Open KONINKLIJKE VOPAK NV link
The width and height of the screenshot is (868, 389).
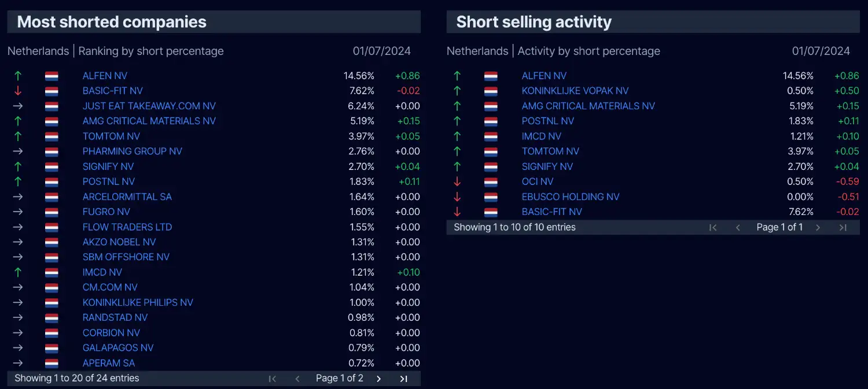575,91
